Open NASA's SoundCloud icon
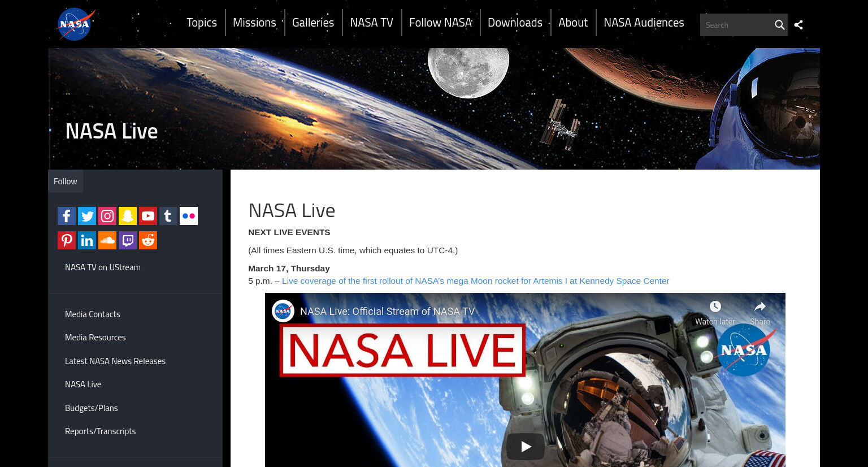The width and height of the screenshot is (868, 467). tap(107, 240)
